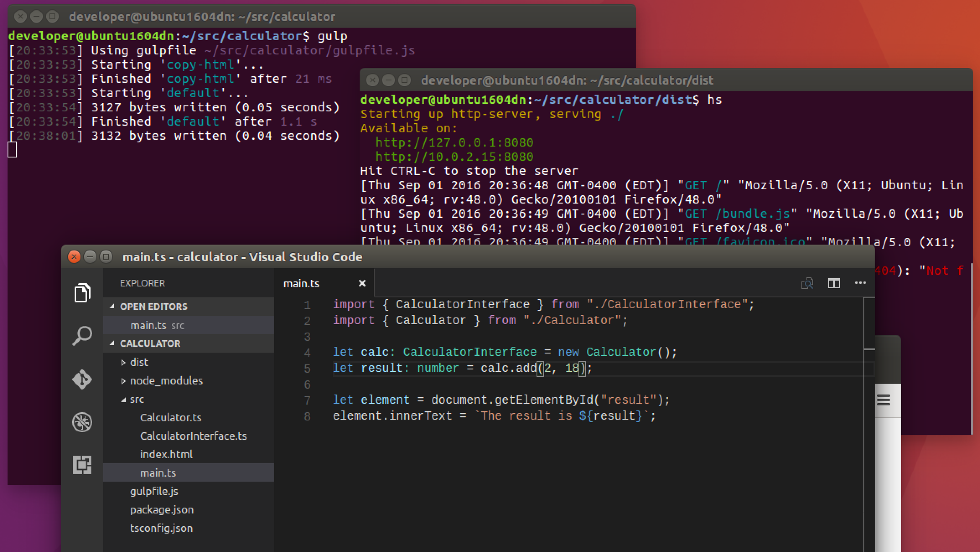980x552 pixels.
Task: Click the split editor icon
Action: [x=834, y=284]
